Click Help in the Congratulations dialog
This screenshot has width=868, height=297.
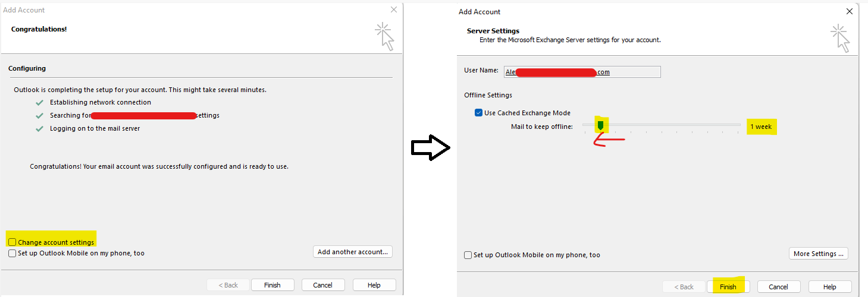(374, 285)
